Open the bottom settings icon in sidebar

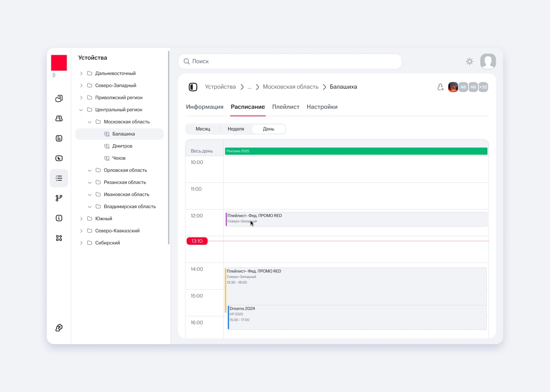[x=59, y=328]
